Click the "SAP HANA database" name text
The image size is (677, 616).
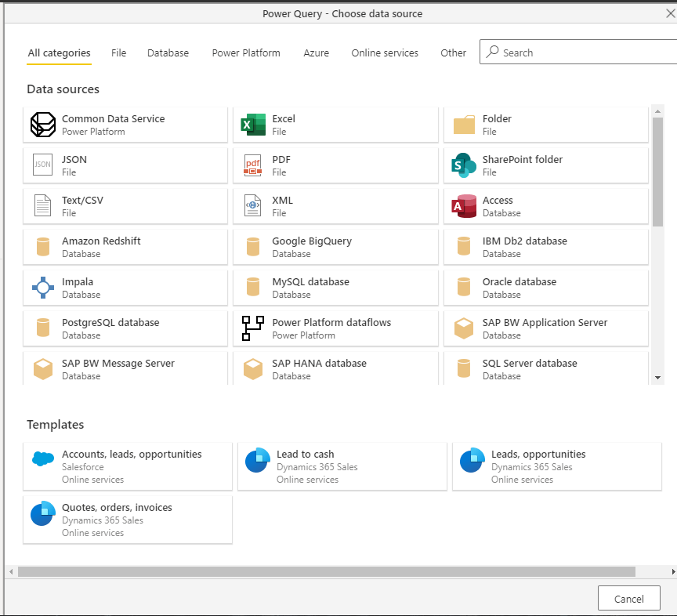319,363
